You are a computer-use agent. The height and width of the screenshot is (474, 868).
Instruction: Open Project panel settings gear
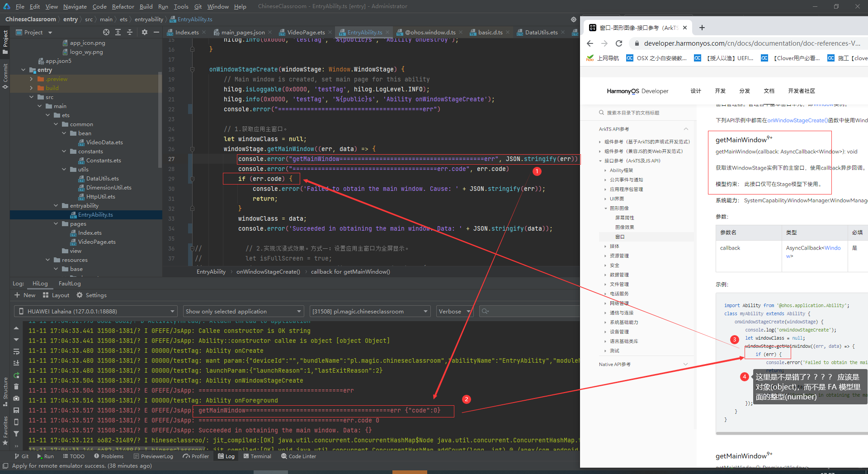(x=145, y=32)
